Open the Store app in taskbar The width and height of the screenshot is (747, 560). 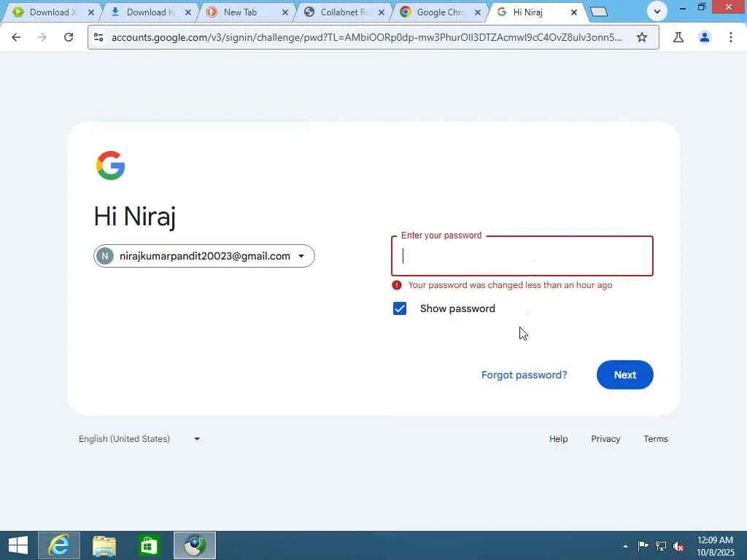[x=149, y=545]
